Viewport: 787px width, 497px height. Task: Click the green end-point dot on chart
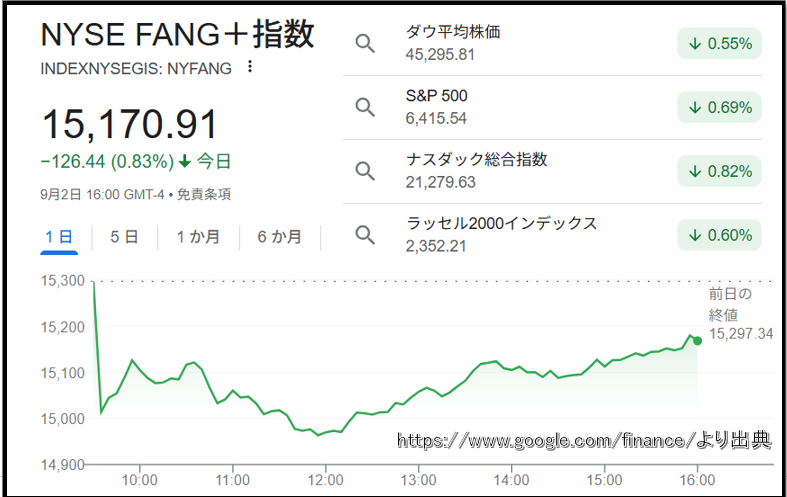click(x=697, y=341)
